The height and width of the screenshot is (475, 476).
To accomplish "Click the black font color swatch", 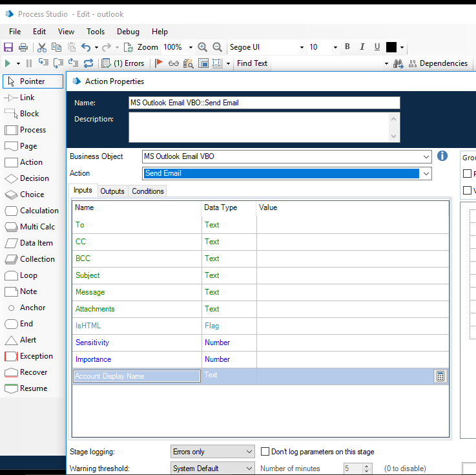I will pos(391,47).
